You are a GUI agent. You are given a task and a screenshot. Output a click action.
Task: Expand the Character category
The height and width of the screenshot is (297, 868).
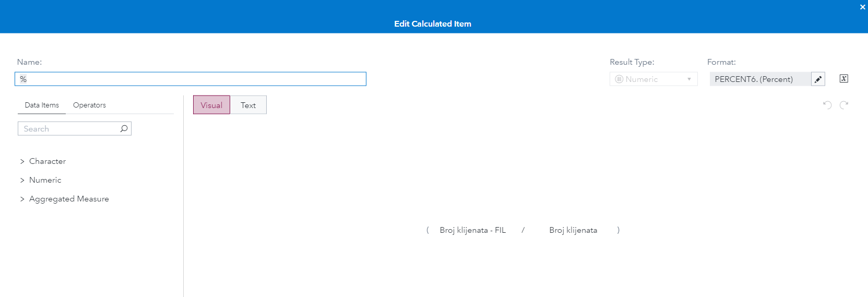click(x=22, y=162)
